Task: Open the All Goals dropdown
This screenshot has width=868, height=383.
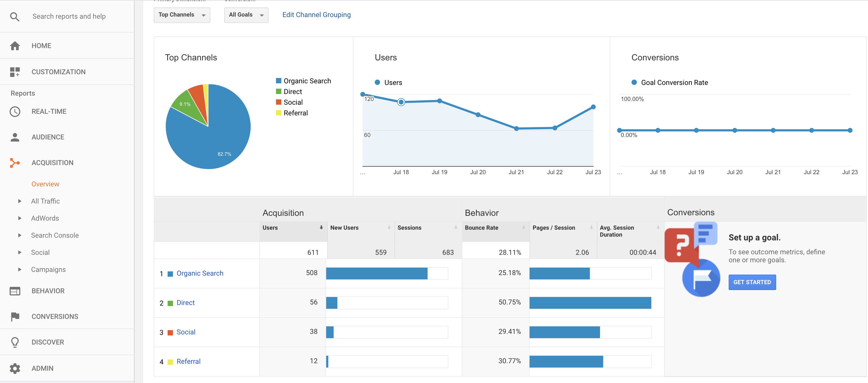Action: (x=246, y=15)
